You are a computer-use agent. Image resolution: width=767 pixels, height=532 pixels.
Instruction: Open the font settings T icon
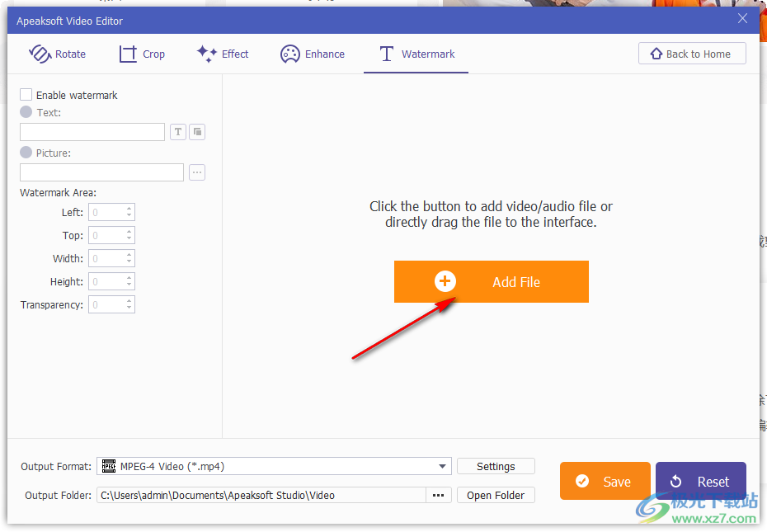[x=178, y=132]
